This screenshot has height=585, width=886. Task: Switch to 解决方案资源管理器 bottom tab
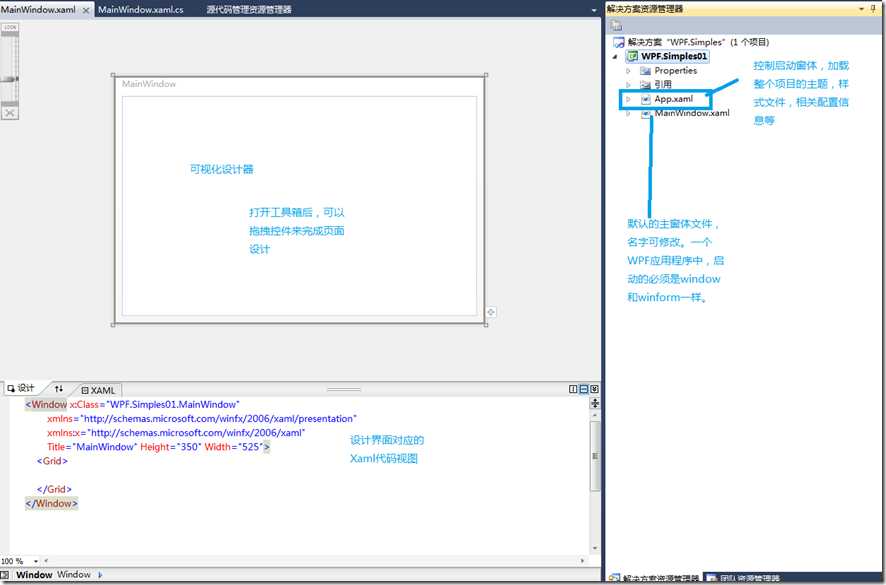pos(654,578)
